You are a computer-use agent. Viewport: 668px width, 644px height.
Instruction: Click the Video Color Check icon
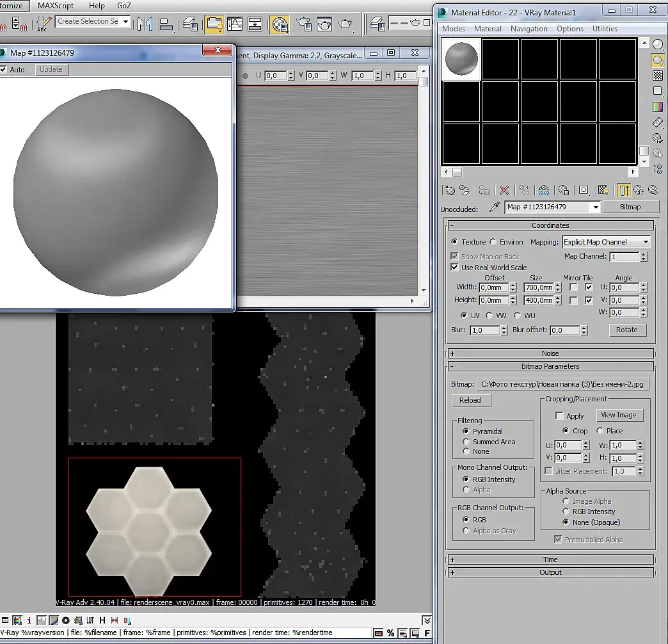(x=658, y=107)
